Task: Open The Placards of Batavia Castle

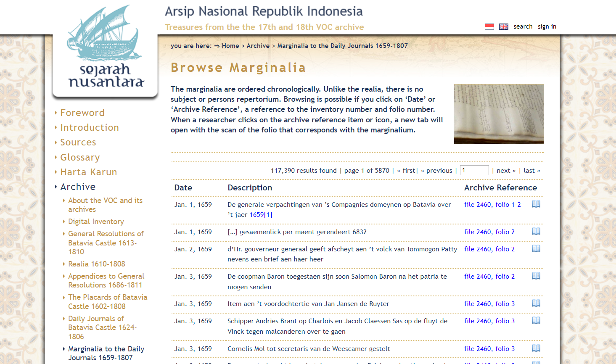Action: click(x=108, y=302)
